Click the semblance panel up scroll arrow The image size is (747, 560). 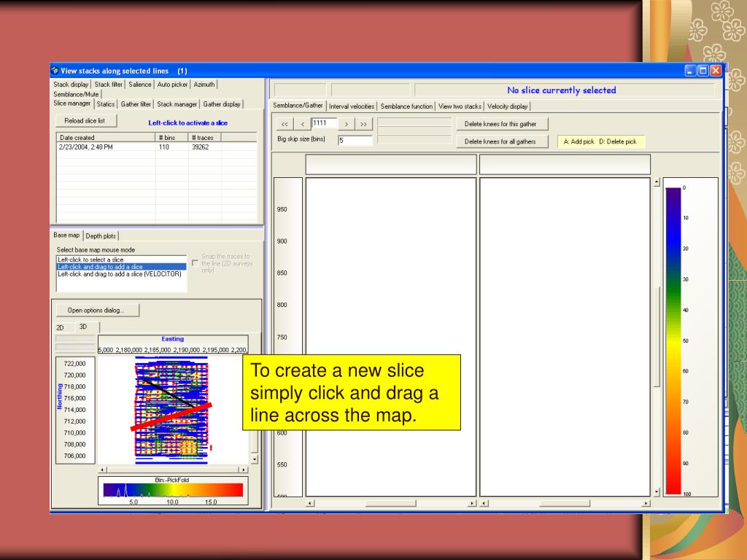pos(657,182)
